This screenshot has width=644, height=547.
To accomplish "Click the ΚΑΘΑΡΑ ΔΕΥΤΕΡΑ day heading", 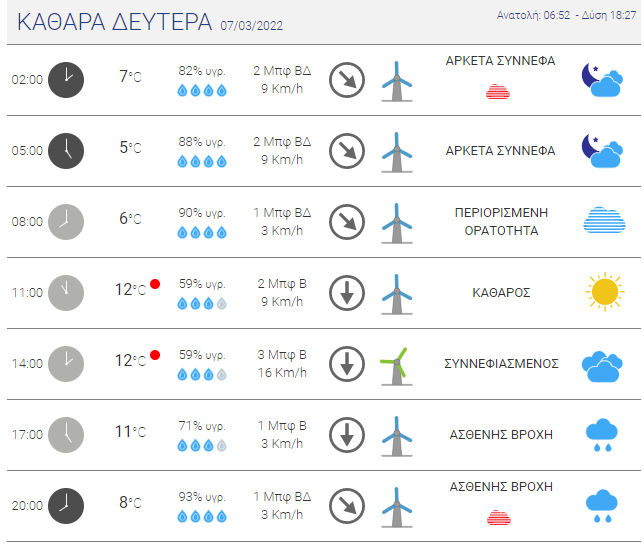I will click(114, 22).
